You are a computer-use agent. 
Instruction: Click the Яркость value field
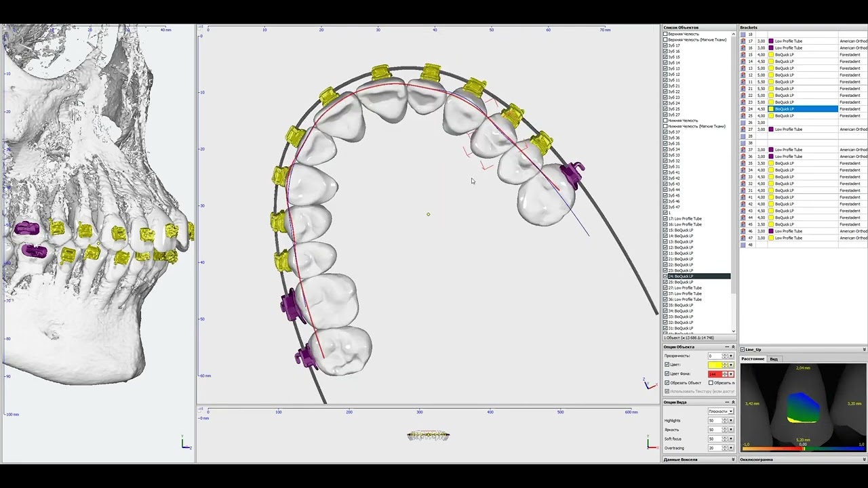tap(715, 430)
